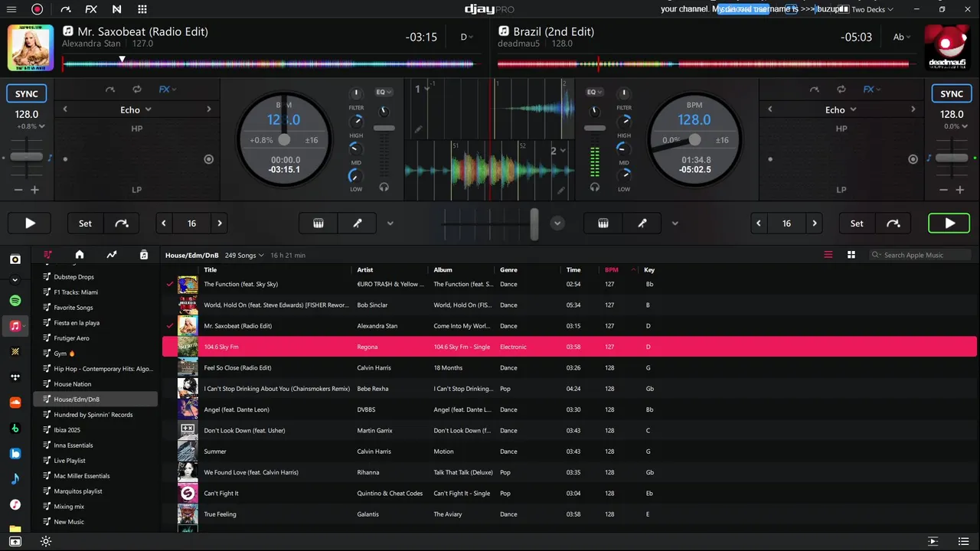Image resolution: width=980 pixels, height=551 pixels.
Task: Increase left deck loop length from 16
Action: coord(220,223)
